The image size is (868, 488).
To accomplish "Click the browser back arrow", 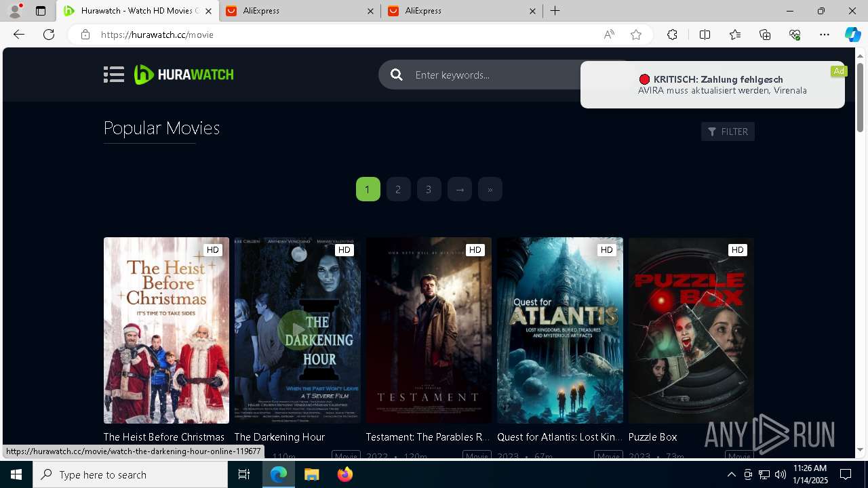I will pyautogui.click(x=19, y=35).
